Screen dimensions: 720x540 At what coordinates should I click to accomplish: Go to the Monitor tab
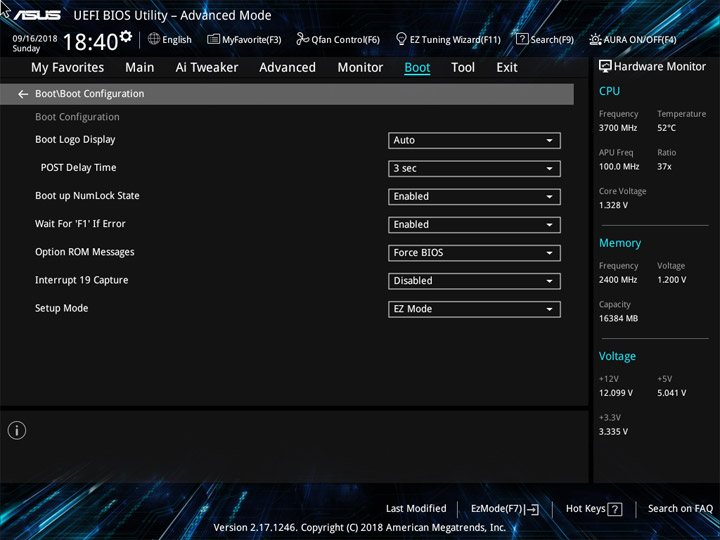(360, 68)
